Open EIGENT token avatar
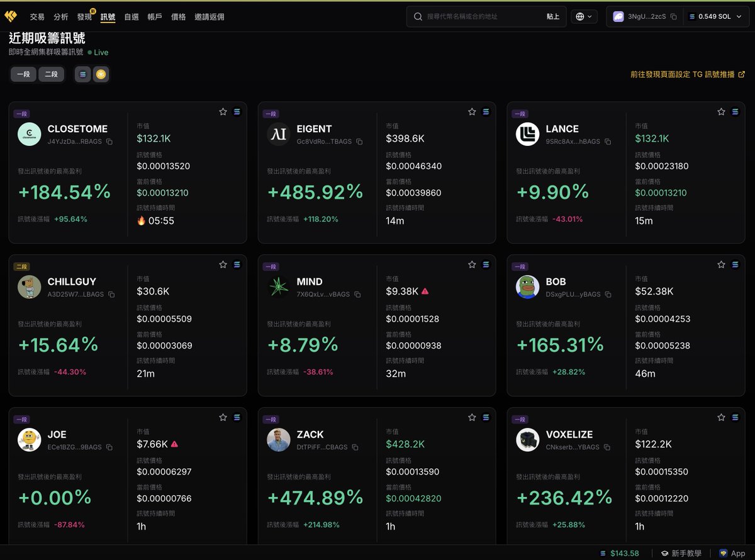Screen dimensions: 755x560 coord(279,134)
